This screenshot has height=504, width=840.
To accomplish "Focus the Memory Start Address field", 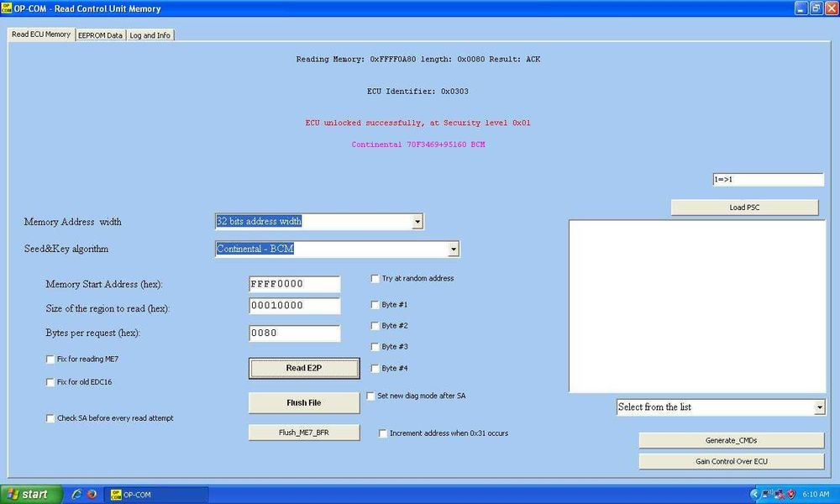I will (294, 284).
